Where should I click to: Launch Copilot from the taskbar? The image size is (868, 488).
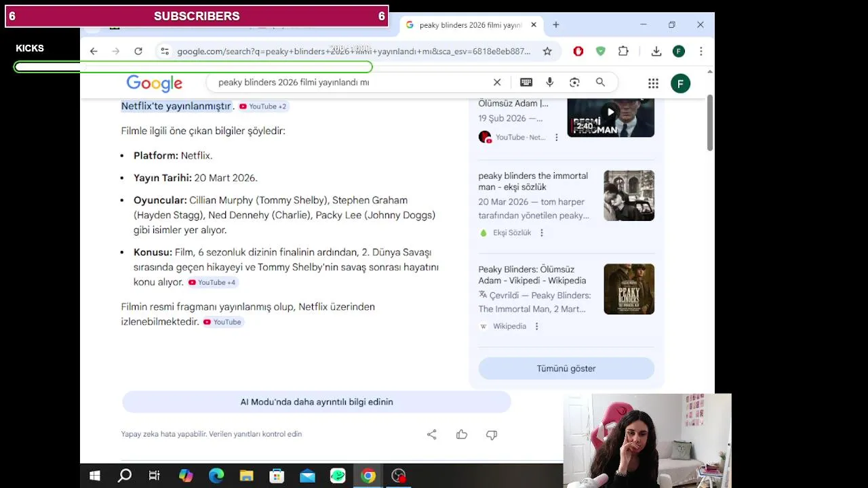coord(186,476)
